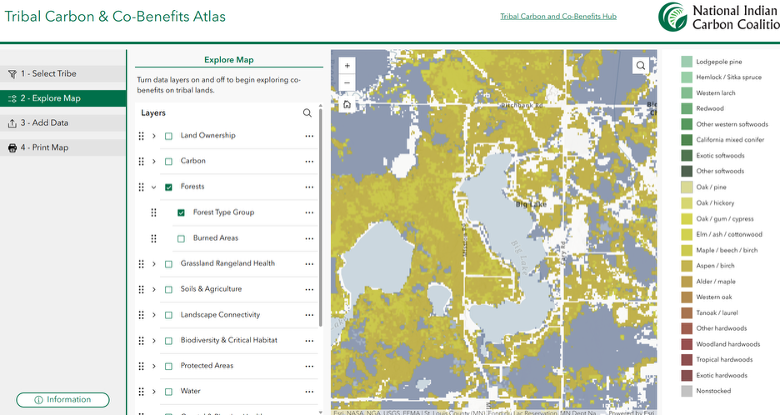Viewport: 780px width, 415px height.
Task: Open the Tribal Carbon and Co-Benefits Hub link
Action: click(x=558, y=16)
